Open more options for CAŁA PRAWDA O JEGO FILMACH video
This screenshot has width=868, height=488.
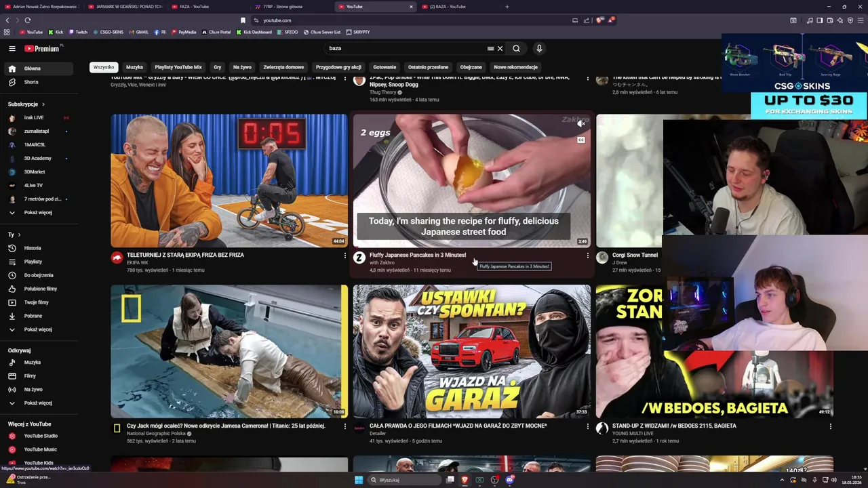pyautogui.click(x=587, y=426)
